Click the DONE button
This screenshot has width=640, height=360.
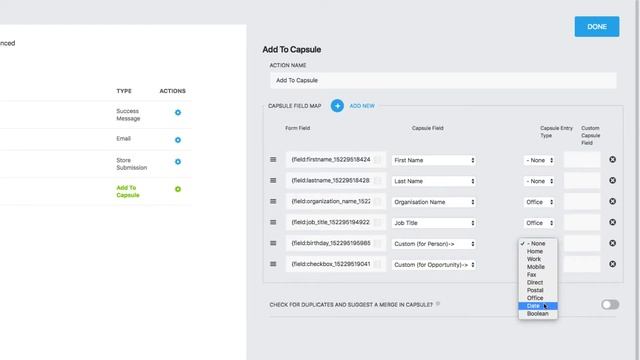[x=597, y=27]
